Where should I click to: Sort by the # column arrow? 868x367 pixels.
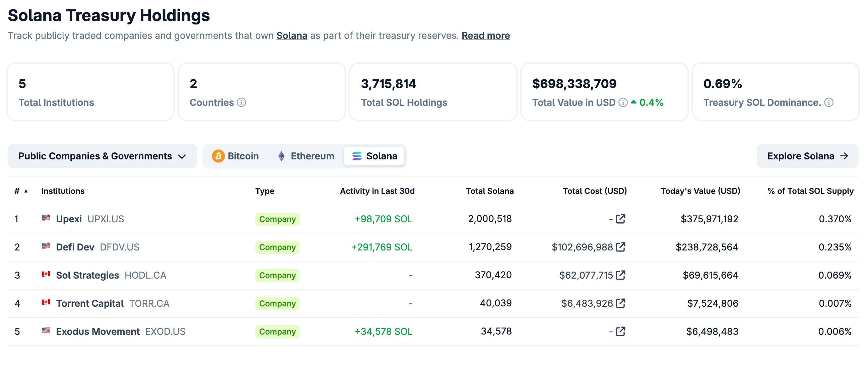26,191
